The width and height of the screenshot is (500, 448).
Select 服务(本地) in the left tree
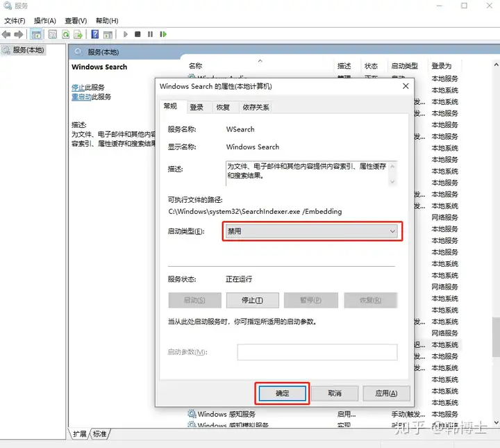(x=28, y=50)
